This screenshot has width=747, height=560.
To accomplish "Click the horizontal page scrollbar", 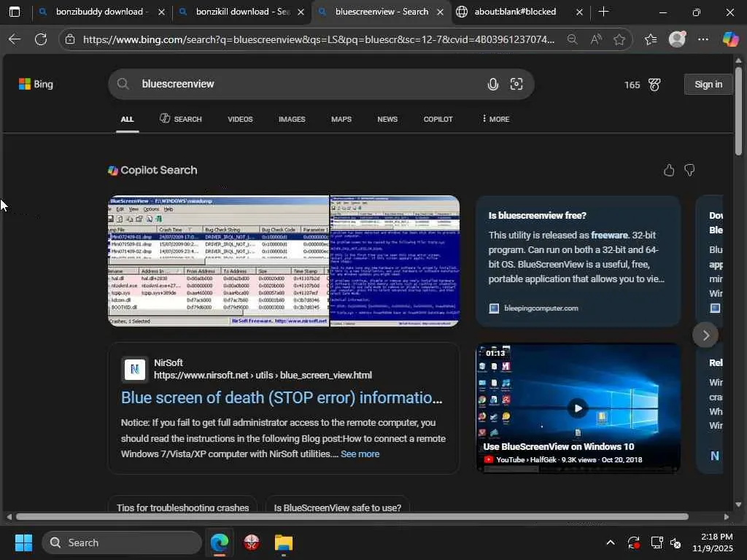I will click(352, 517).
